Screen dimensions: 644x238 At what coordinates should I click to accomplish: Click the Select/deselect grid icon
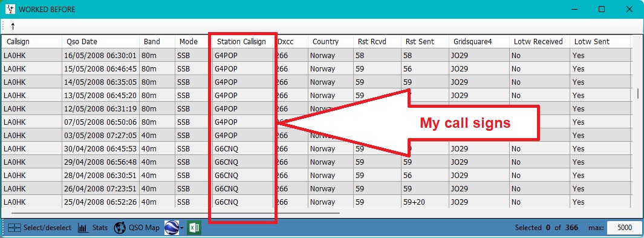[15, 228]
